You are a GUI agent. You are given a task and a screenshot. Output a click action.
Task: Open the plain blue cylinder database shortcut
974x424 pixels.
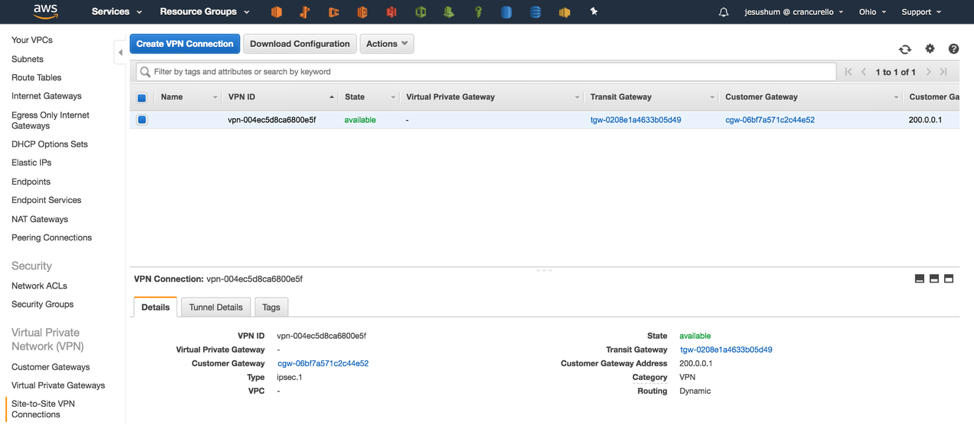pos(506,12)
